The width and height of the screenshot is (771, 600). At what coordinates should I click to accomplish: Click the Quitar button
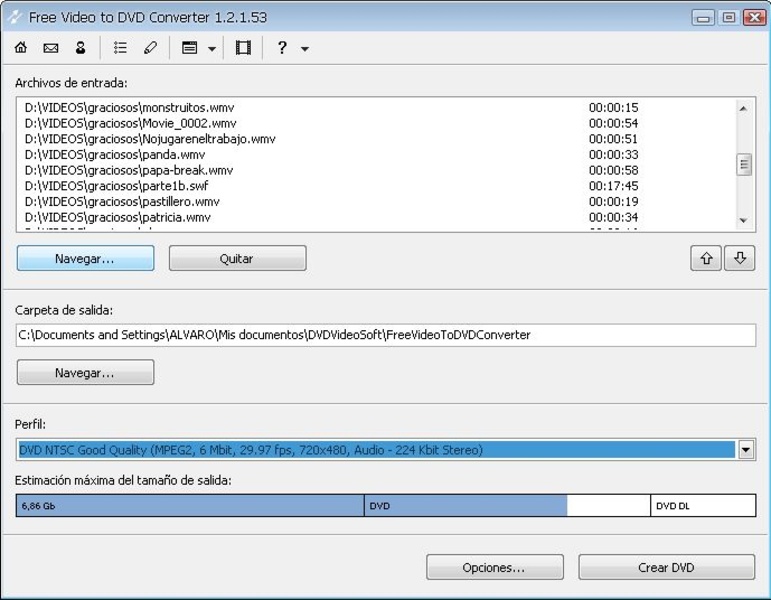237,258
